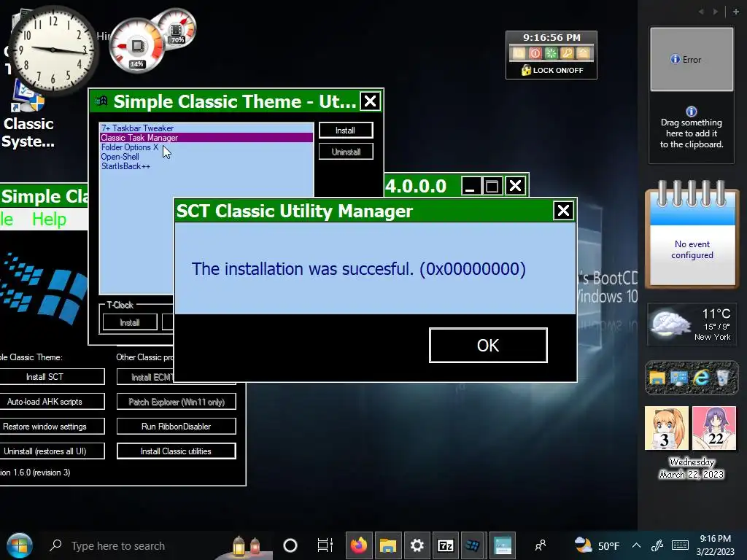The width and height of the screenshot is (747, 560).
Task: Click Install Classic utilities button
Action: tap(177, 451)
